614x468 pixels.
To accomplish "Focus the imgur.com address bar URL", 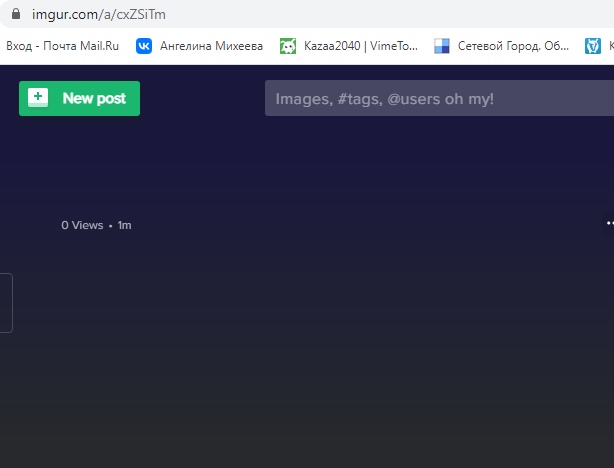I will coord(98,14).
